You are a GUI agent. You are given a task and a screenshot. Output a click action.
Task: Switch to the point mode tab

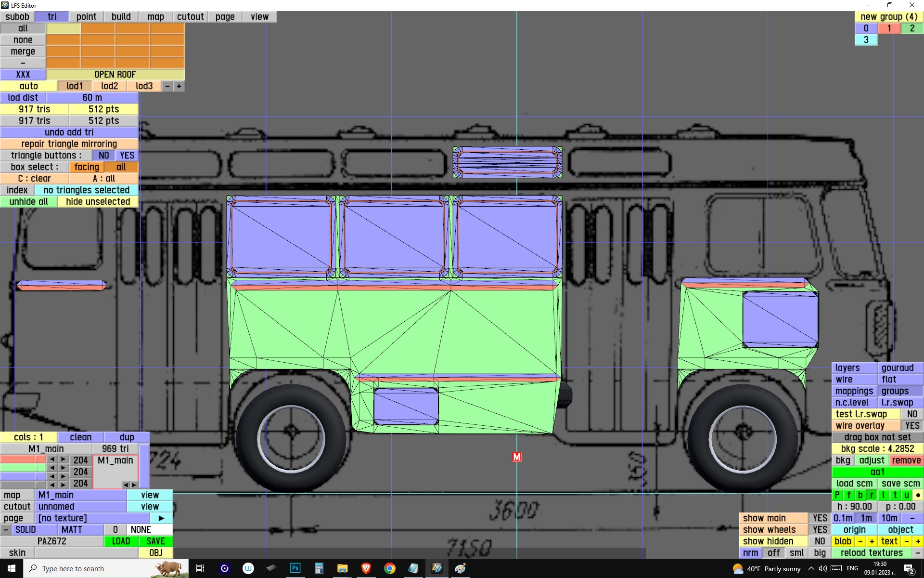point(86,17)
